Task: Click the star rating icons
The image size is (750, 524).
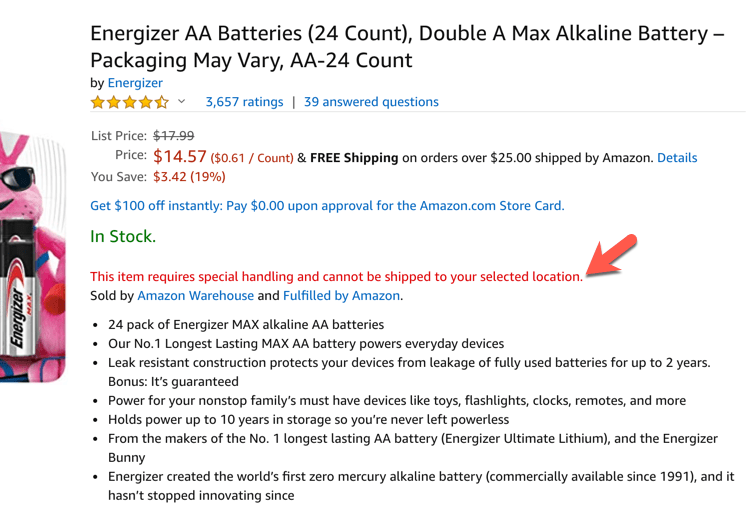Action: click(130, 102)
